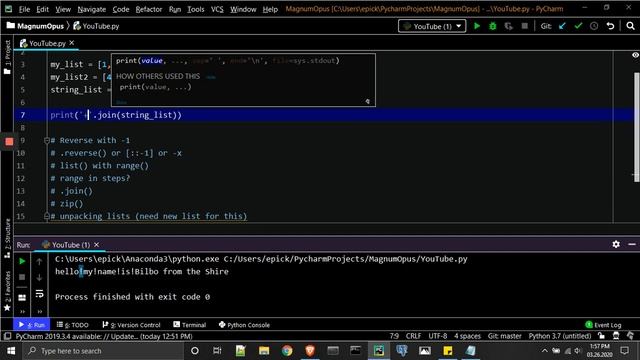Open the Favorites tool window sidebar tab
The width and height of the screenshot is (640, 360).
pyautogui.click(x=7, y=291)
